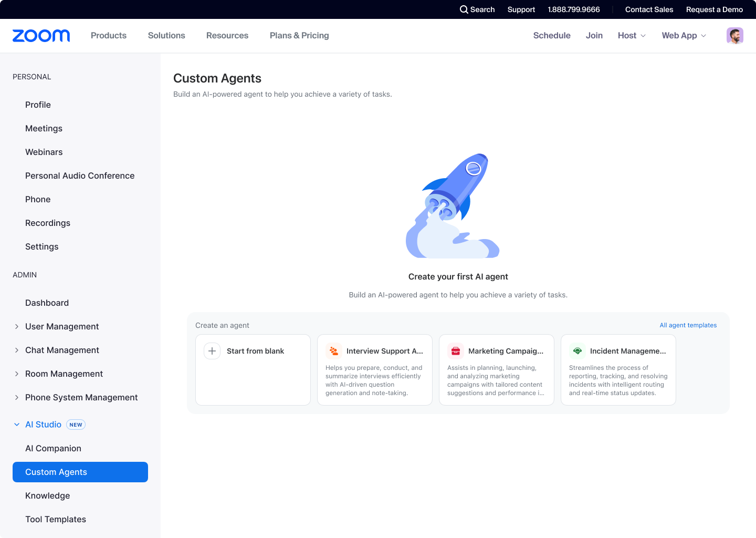756x538 pixels.
Task: Click the Interview Support description text
Action: [374, 380]
